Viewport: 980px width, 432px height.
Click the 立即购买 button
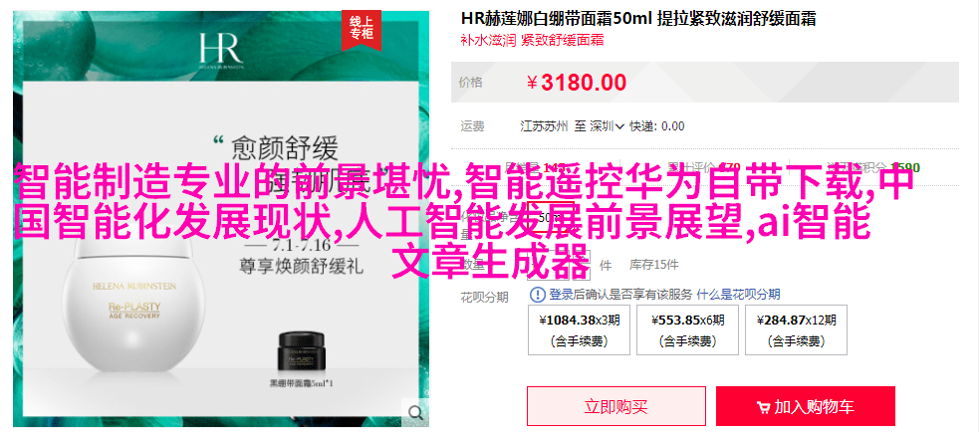tap(616, 408)
